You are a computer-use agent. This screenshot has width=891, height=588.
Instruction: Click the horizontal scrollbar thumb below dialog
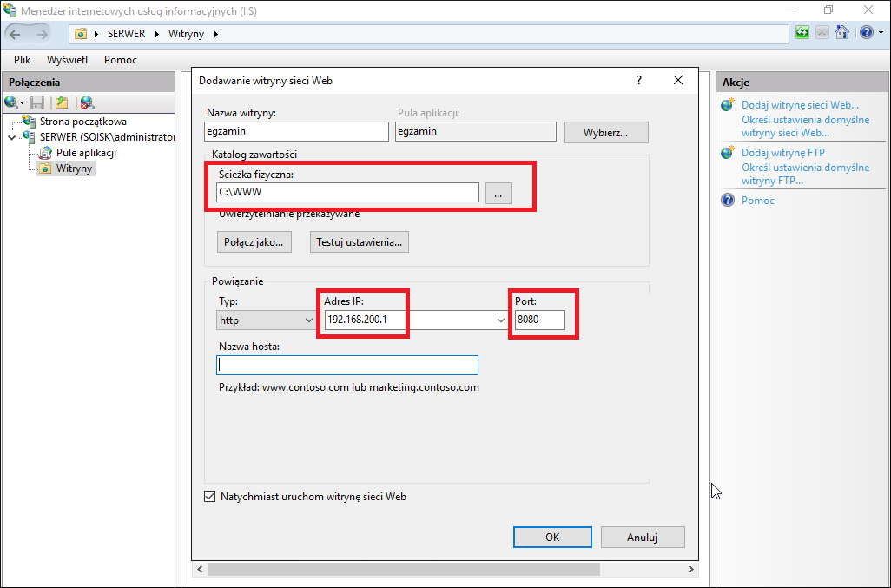404,569
